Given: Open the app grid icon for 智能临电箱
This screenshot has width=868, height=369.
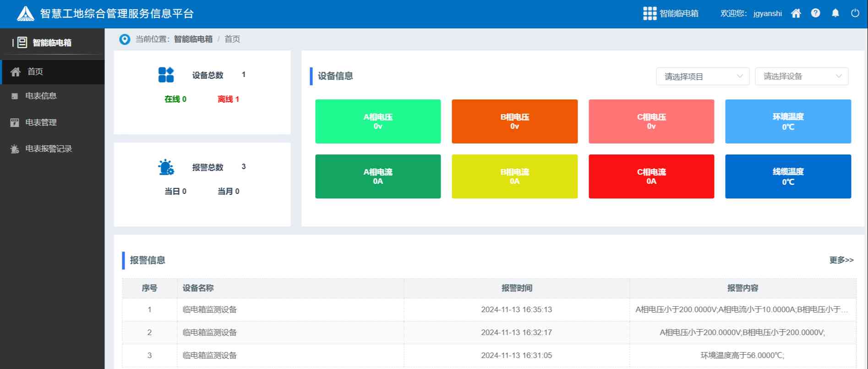Looking at the screenshot, I should point(650,13).
